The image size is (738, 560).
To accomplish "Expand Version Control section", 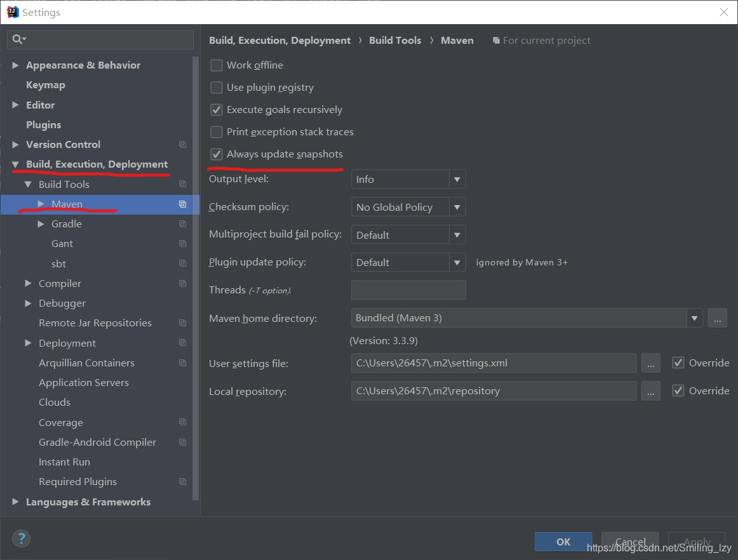I will pyautogui.click(x=15, y=145).
